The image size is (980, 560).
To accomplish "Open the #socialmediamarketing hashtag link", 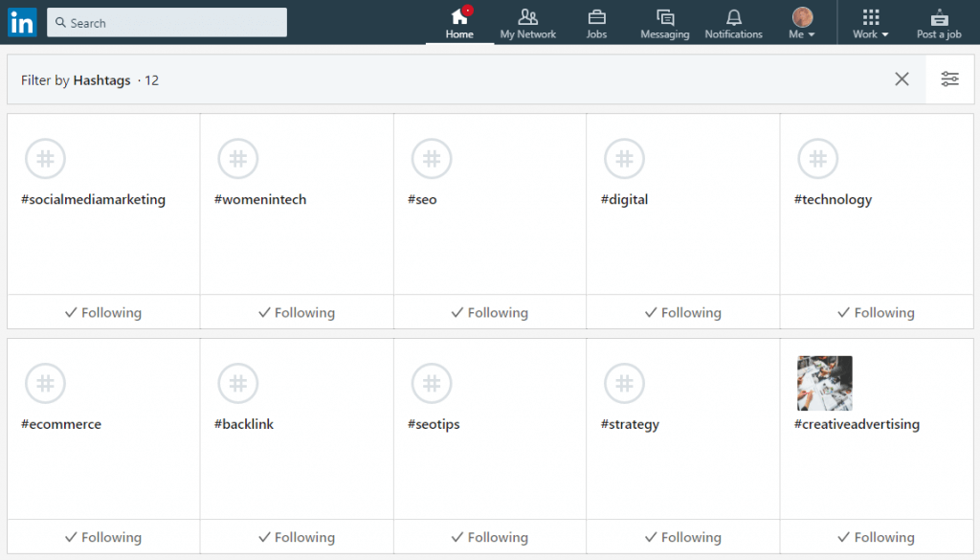I will pyautogui.click(x=93, y=199).
